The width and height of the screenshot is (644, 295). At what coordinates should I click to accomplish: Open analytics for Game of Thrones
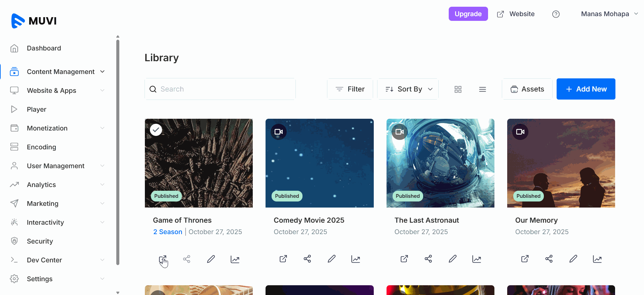[x=235, y=259]
